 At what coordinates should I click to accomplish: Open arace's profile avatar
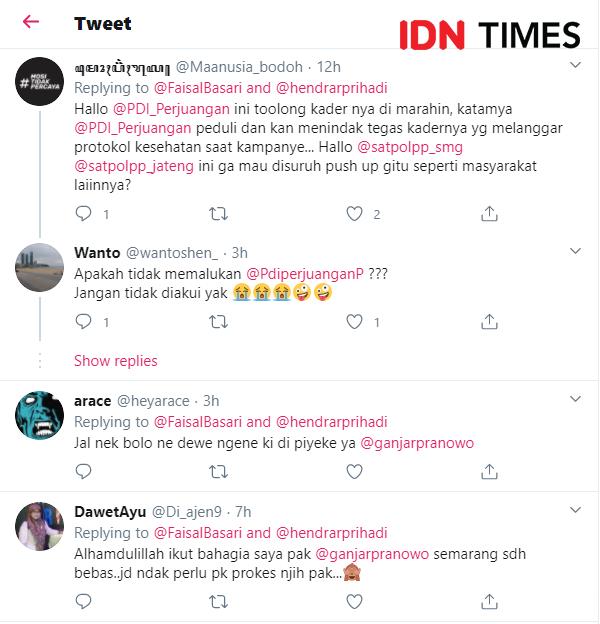click(x=39, y=415)
